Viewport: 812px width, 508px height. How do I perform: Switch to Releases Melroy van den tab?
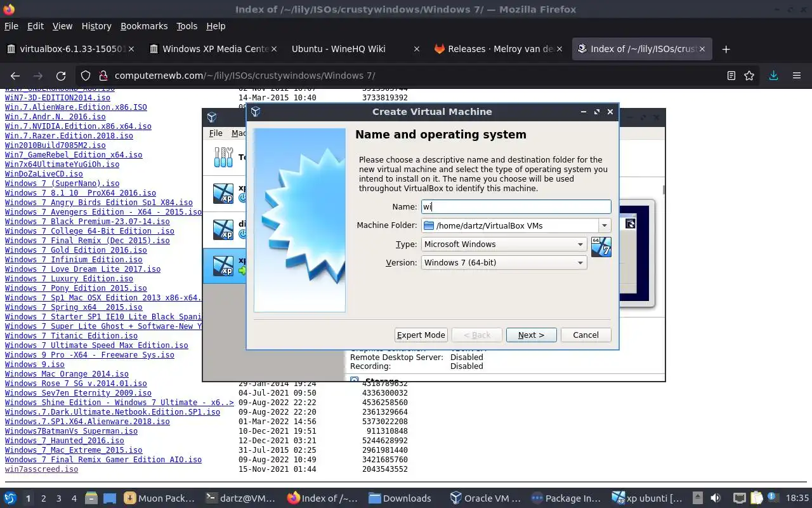[x=498, y=49]
